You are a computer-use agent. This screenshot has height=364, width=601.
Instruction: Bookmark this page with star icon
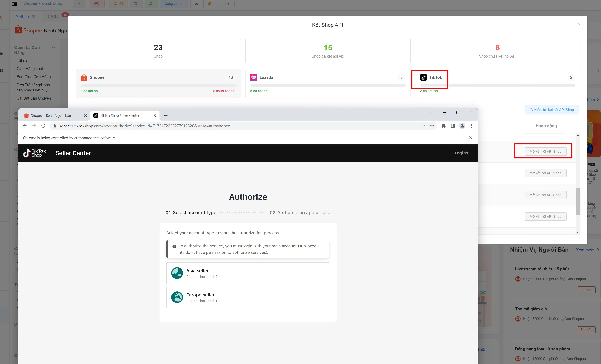[x=432, y=126]
